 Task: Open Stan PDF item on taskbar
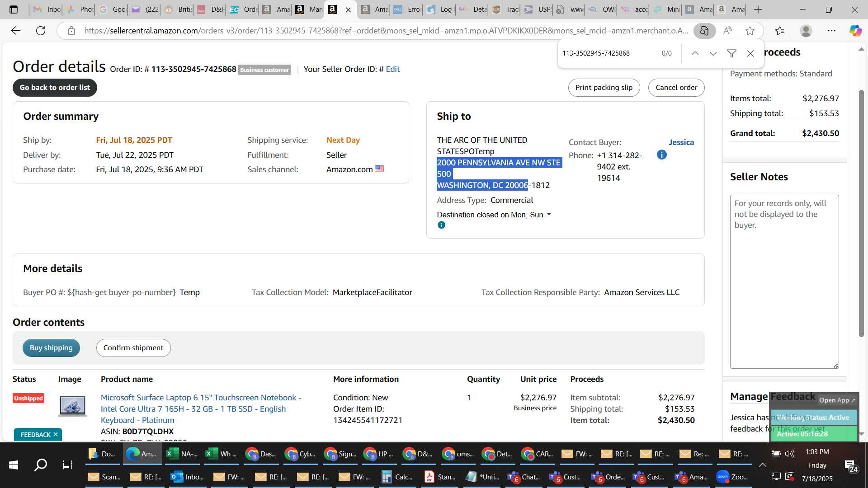pyautogui.click(x=440, y=477)
